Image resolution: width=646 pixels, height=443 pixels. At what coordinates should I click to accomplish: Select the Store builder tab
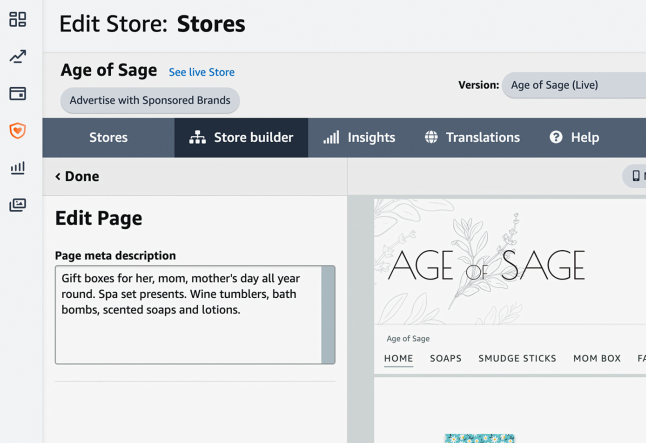click(241, 138)
